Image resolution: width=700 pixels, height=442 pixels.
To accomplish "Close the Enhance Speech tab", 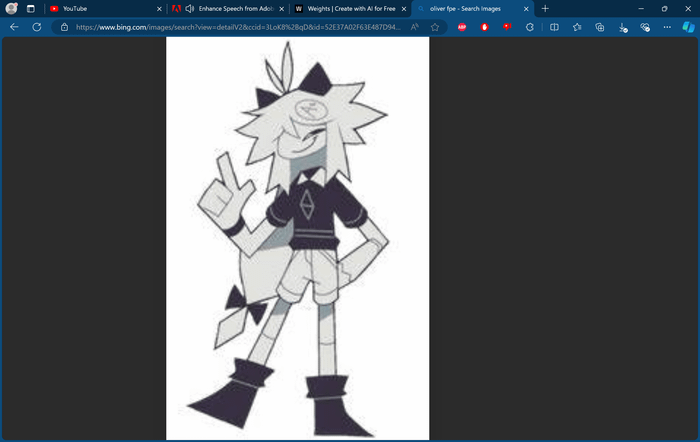I will 282,9.
